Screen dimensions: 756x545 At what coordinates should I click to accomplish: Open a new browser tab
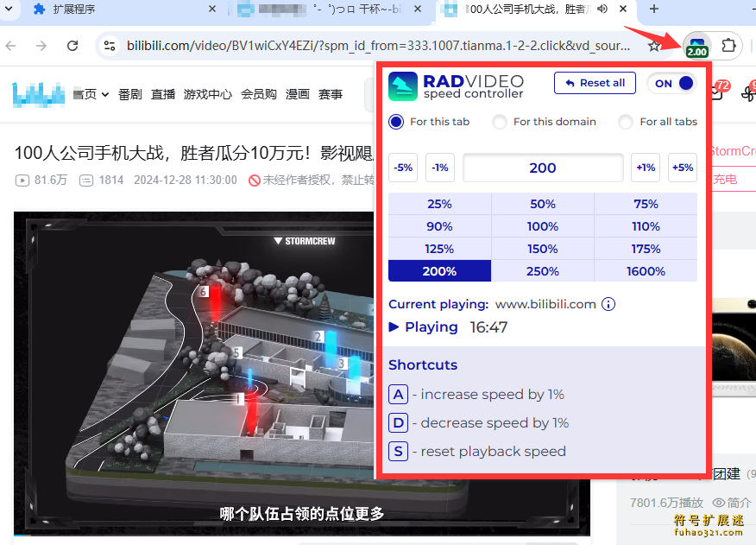click(654, 9)
